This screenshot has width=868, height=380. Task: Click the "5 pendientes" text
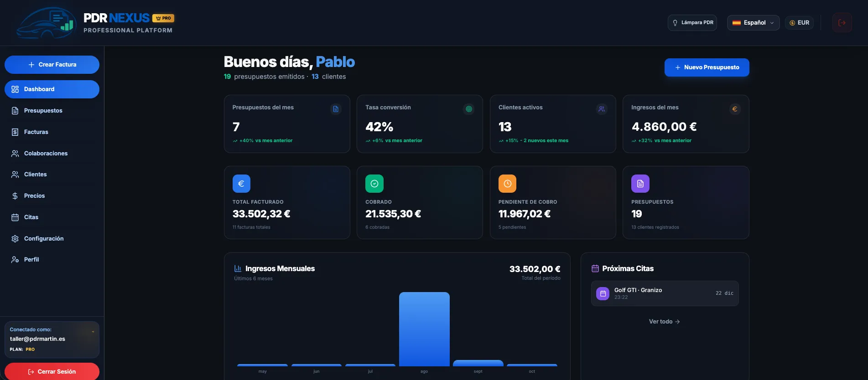[x=512, y=227]
